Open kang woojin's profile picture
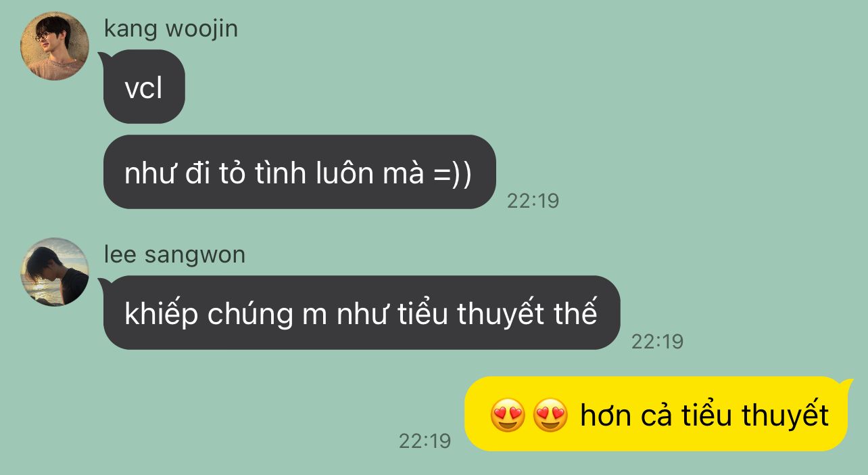This screenshot has height=475, width=868. pyautogui.click(x=55, y=46)
